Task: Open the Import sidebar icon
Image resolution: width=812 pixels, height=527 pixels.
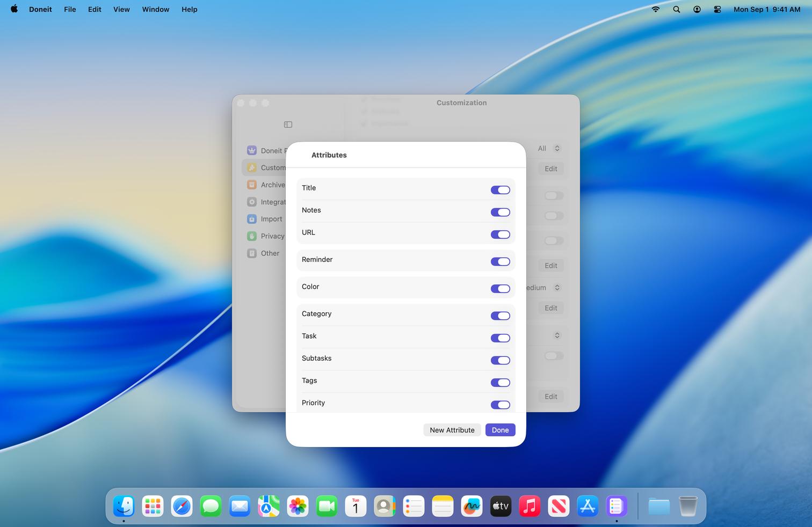Action: coord(252,219)
